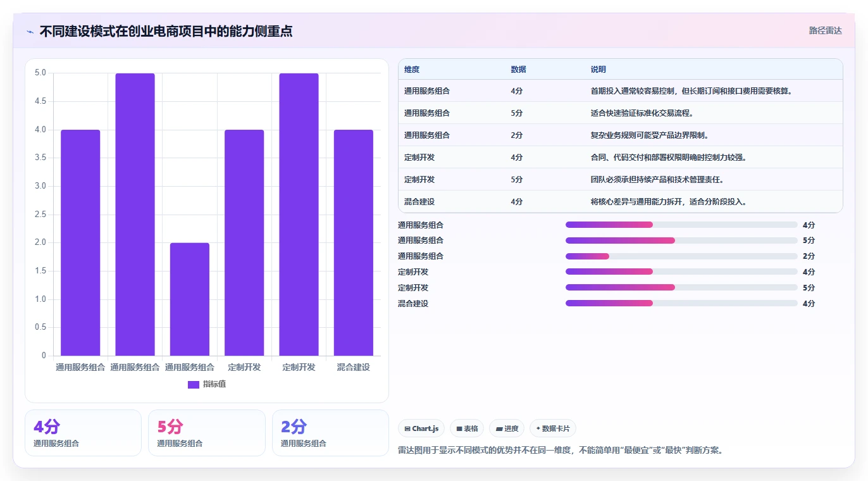Click the 定制开发 progress bar showing 5分

(681, 288)
